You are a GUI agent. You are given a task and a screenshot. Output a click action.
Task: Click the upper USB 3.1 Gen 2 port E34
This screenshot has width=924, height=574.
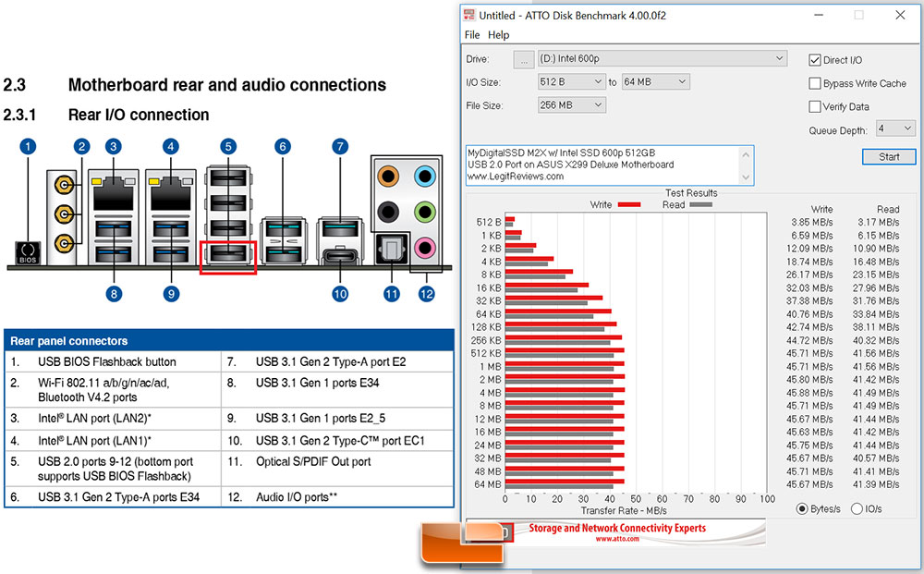pyautogui.click(x=283, y=228)
